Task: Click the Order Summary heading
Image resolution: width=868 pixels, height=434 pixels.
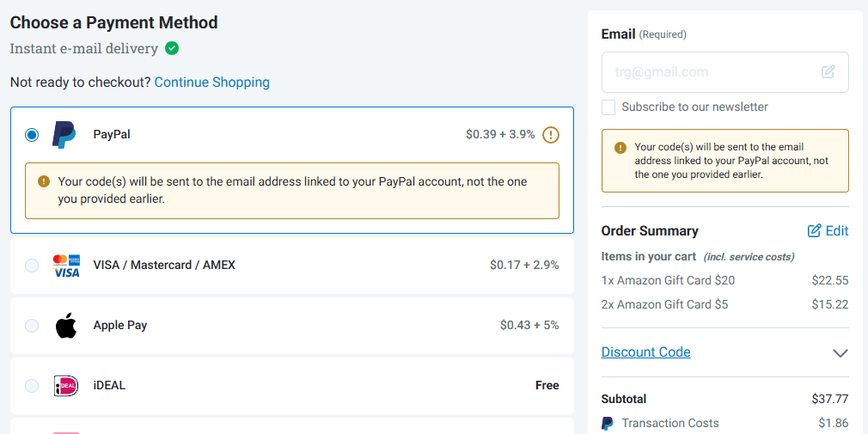Action: (x=650, y=231)
